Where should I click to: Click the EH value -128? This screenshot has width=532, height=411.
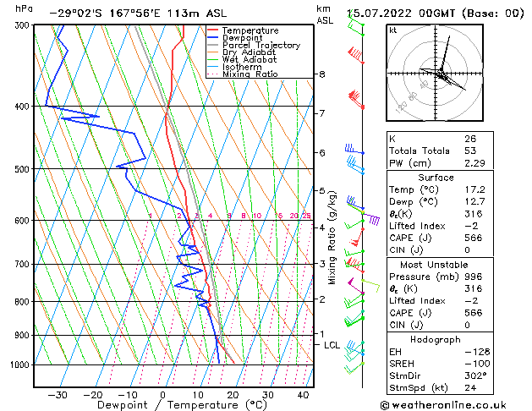click(x=477, y=352)
